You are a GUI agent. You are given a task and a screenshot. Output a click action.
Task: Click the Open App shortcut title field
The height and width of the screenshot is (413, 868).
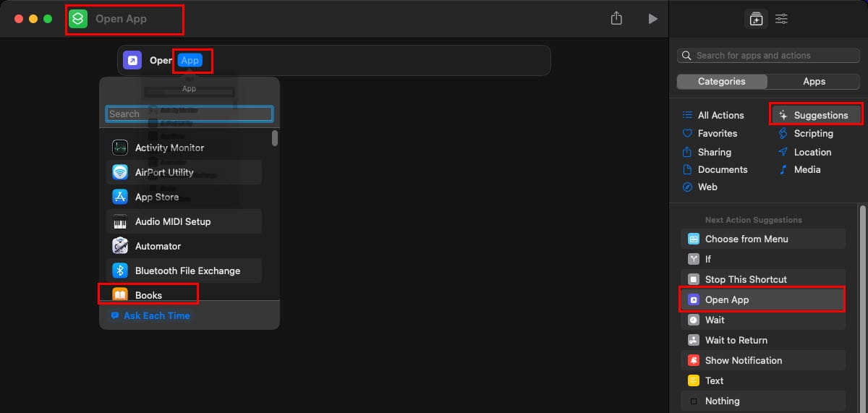tap(122, 19)
